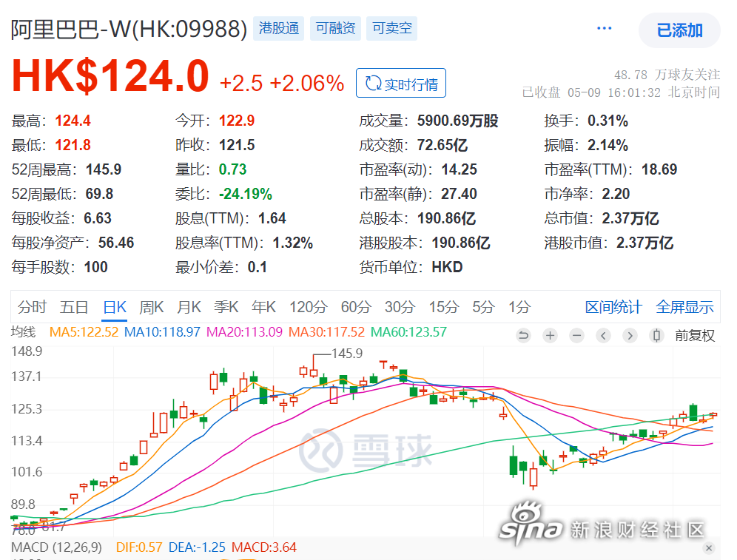Screen dimensions: 737x560
Task: Click the 已收盘 05-09 16:01:32 timestamp
Action: [621, 92]
